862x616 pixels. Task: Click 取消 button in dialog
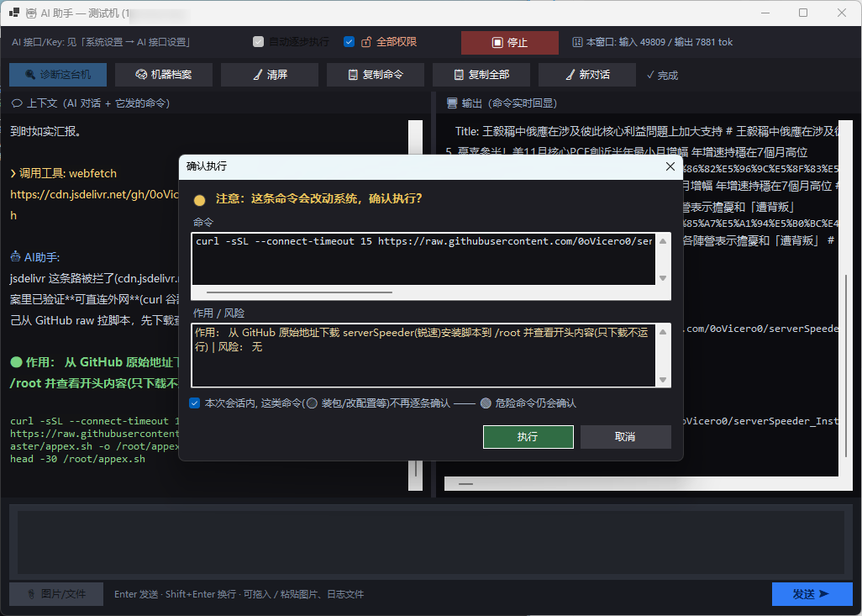point(626,437)
